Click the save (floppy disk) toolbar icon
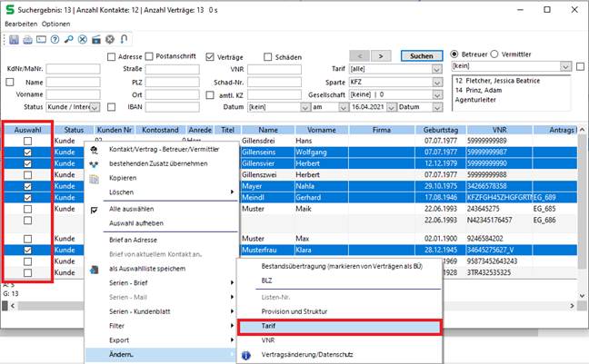Screen dimensions: 589x364 coord(14,40)
